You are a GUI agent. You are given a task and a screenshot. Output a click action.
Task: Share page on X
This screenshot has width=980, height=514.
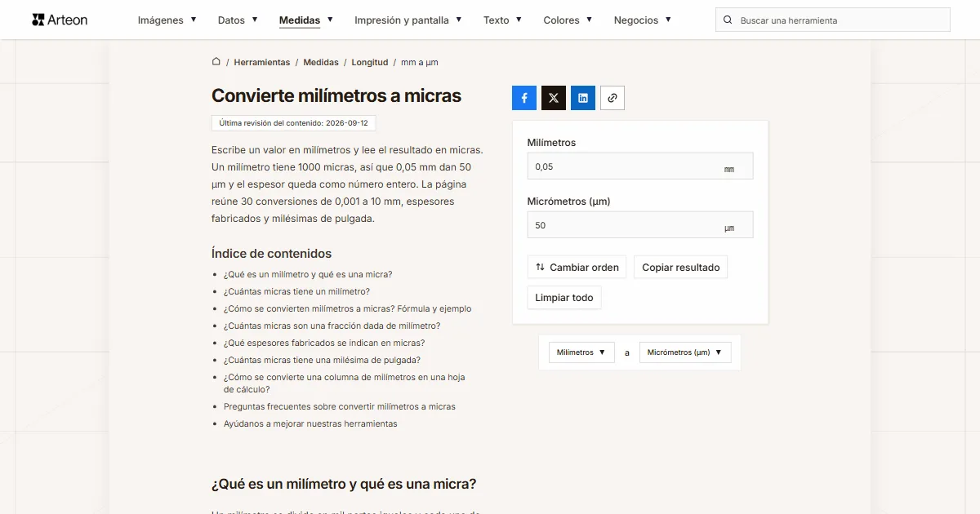(x=554, y=98)
